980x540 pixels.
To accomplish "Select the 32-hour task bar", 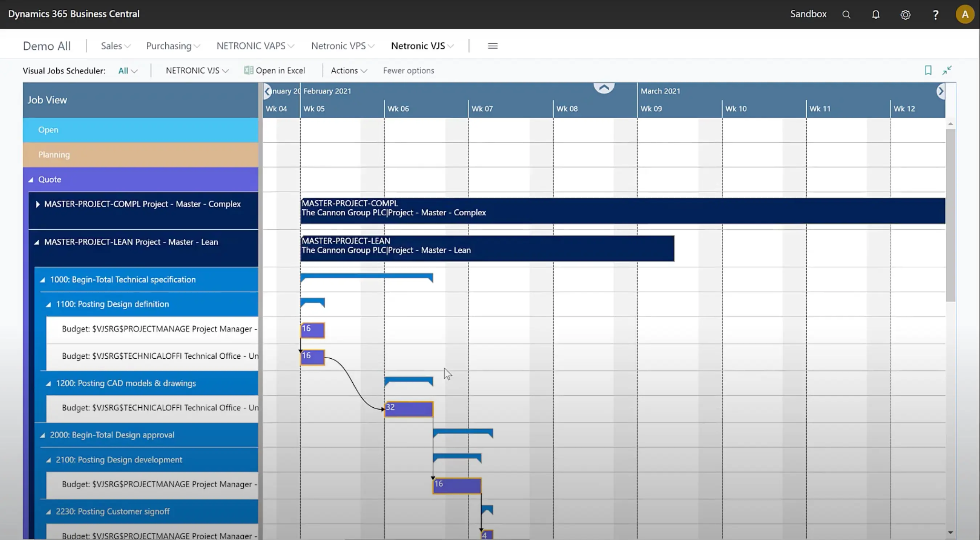I will [x=409, y=409].
